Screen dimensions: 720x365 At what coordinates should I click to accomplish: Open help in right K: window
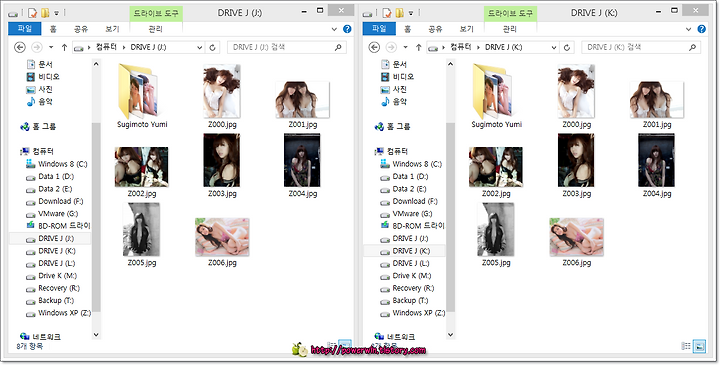702,29
